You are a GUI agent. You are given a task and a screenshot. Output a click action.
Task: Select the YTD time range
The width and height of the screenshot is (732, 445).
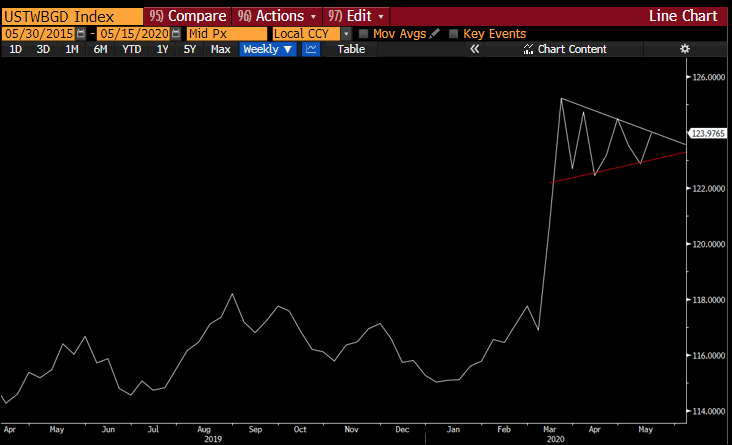pos(131,49)
